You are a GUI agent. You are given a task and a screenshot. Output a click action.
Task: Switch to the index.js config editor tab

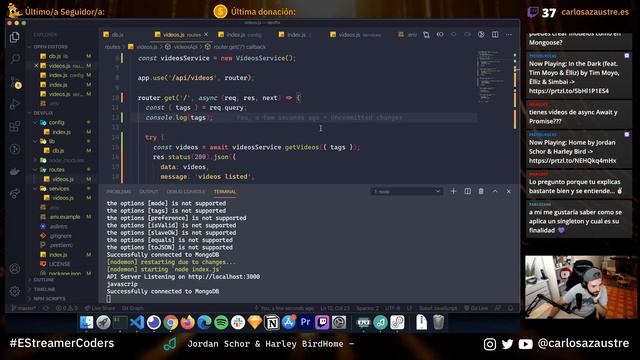point(244,35)
